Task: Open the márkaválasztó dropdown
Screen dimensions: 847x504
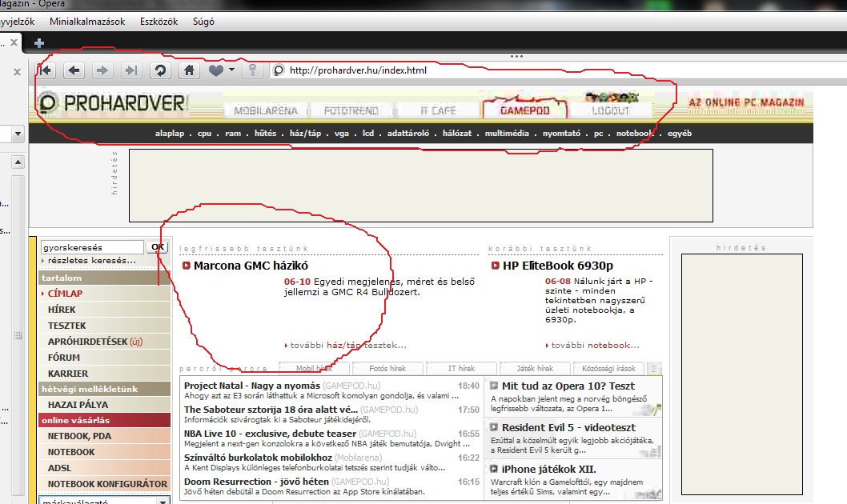Action: click(105, 500)
